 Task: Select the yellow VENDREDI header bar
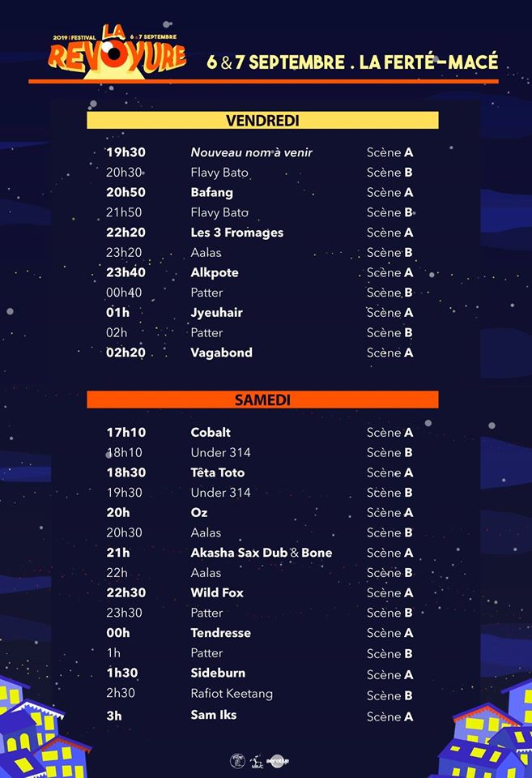pos(262,120)
